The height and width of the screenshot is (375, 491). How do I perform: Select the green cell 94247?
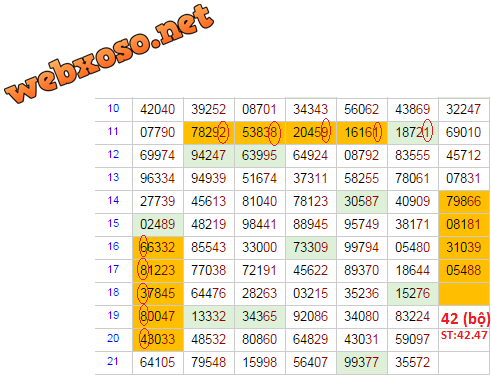(x=209, y=156)
